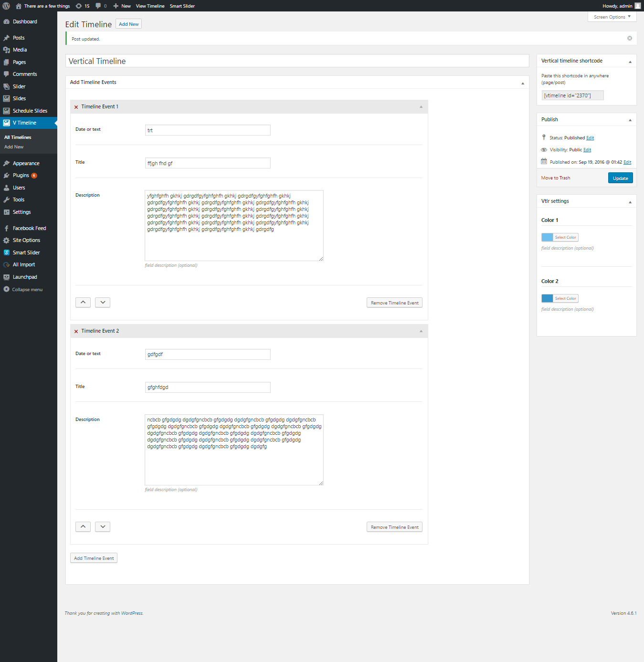Viewport: 644px width, 662px height.
Task: Edit the publish status link
Action: pyautogui.click(x=590, y=138)
